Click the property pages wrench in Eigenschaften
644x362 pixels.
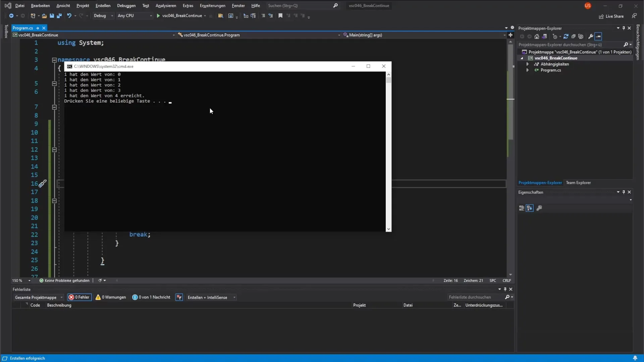539,208
